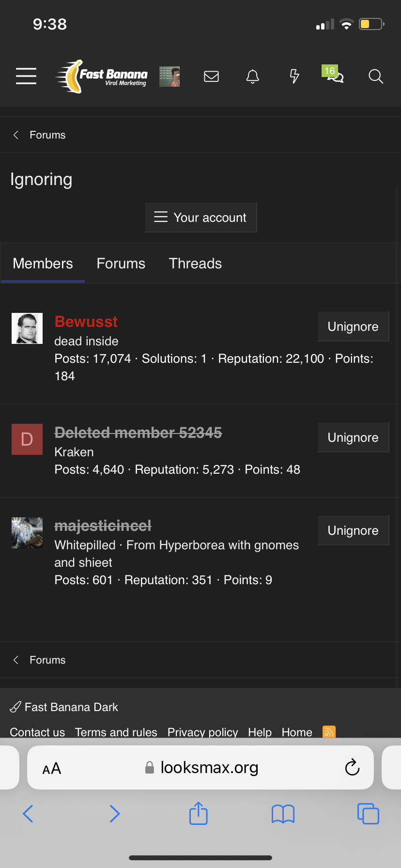Open Bewusst's profile avatar

click(27, 328)
